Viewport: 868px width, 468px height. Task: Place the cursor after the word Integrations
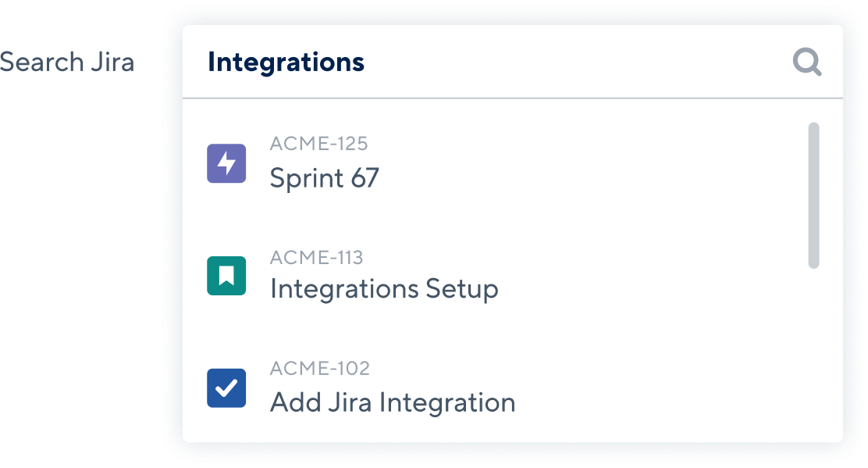pyautogui.click(x=366, y=62)
